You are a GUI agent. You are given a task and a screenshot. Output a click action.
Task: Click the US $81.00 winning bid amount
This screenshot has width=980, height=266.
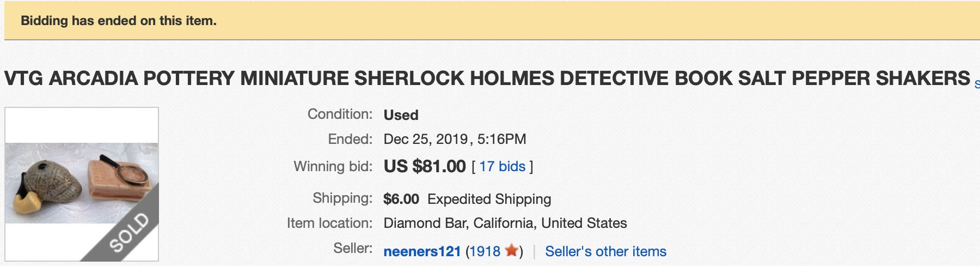425,166
